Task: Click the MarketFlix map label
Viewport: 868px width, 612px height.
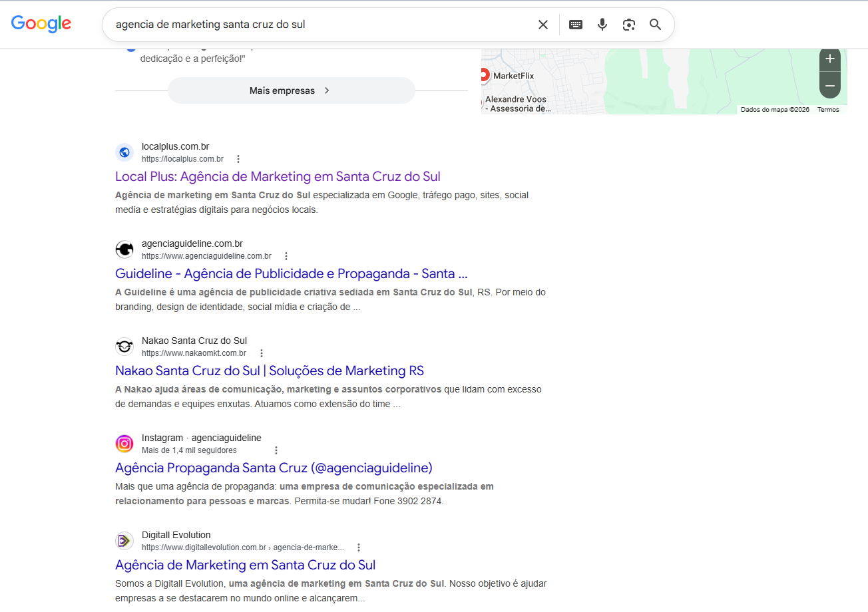Action: pos(513,76)
